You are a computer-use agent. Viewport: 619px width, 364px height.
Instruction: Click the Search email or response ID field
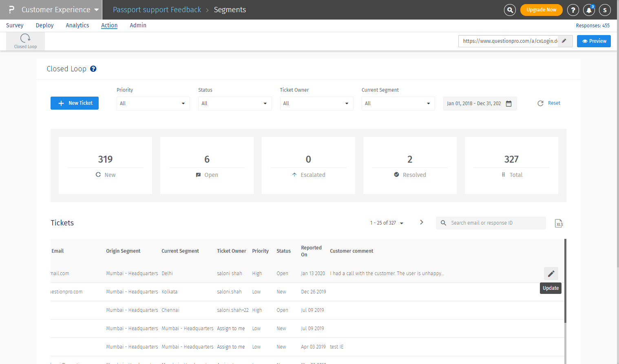tap(495, 223)
